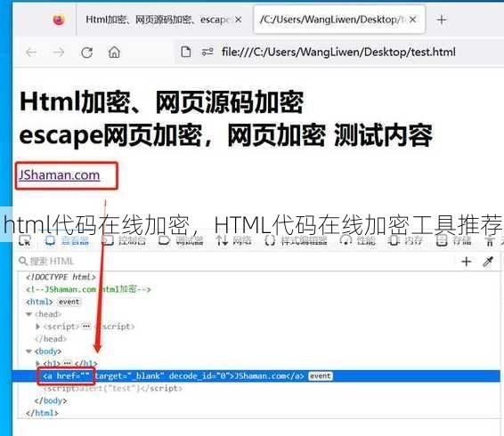Expand the <h1> node

point(37,363)
